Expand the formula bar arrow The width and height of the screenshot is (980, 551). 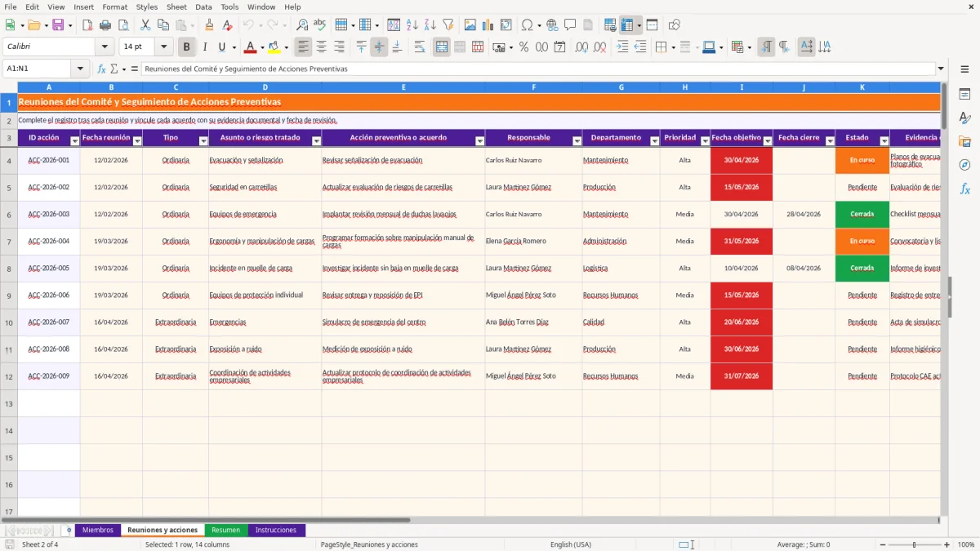click(x=941, y=69)
